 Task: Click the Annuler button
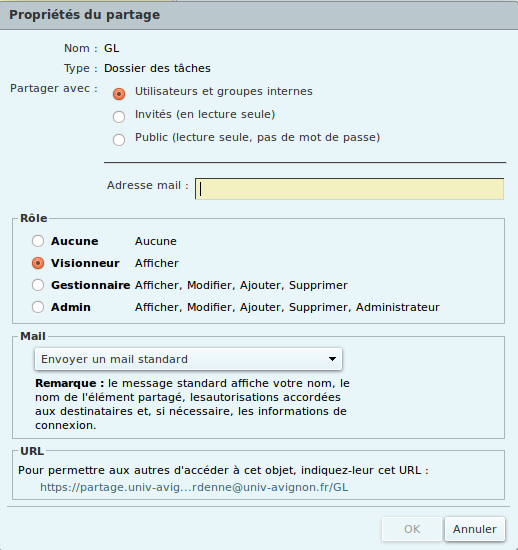475,529
